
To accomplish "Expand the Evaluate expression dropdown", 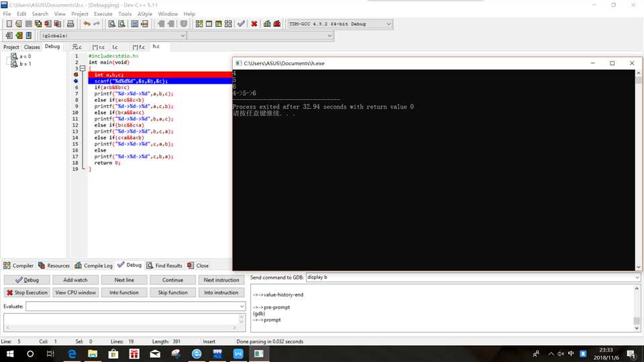I will pyautogui.click(x=241, y=306).
